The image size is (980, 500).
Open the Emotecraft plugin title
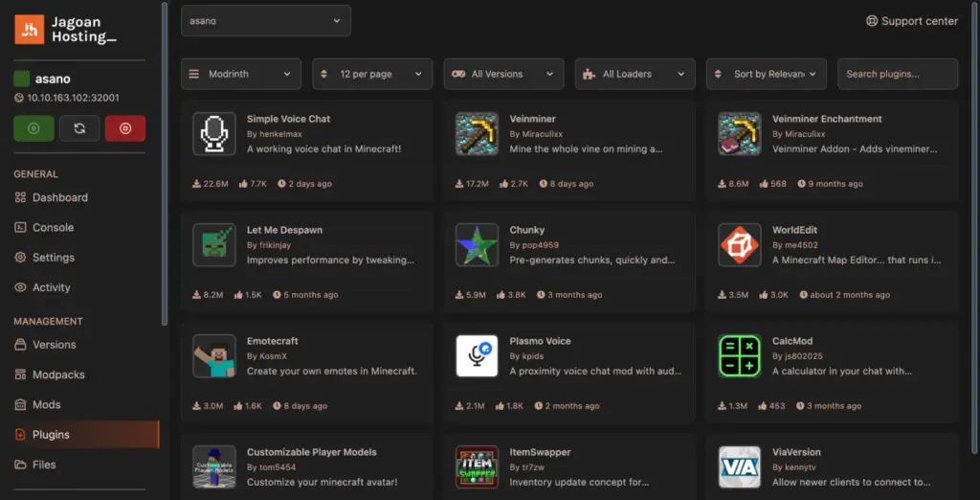point(273,341)
